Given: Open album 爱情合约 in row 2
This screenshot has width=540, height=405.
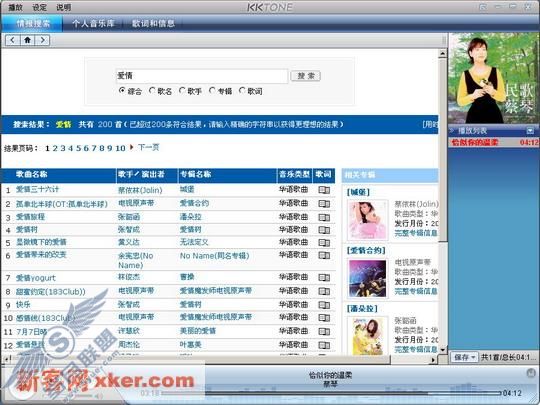Looking at the screenshot, I should [194, 203].
